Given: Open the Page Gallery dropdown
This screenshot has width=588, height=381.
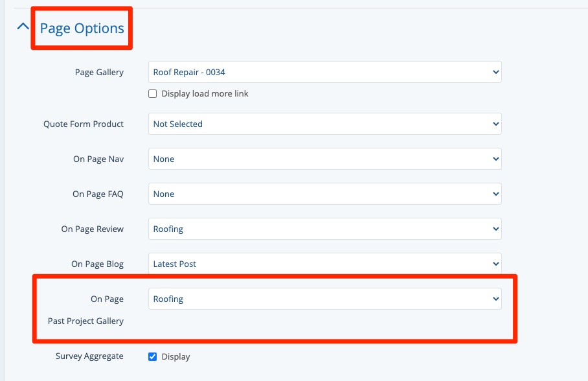Looking at the screenshot, I should [x=324, y=72].
